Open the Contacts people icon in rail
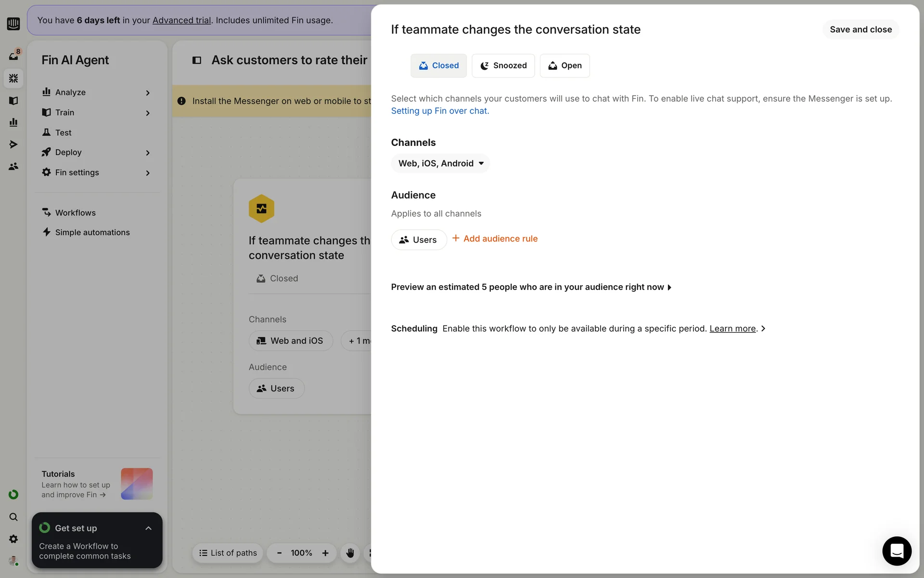Screen dimensions: 924x578 click(x=13, y=166)
